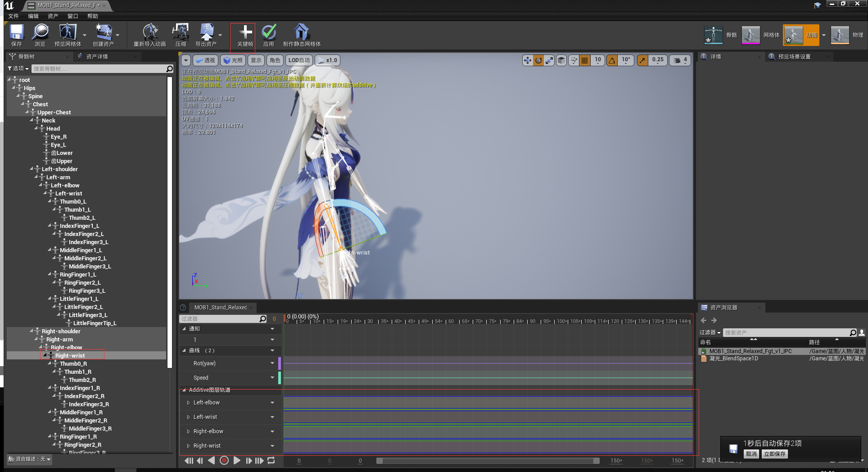Viewport: 868px width, 472px height.
Task: Click the search icon beside the timeline filter (过滤器) field
Action: coord(263,319)
